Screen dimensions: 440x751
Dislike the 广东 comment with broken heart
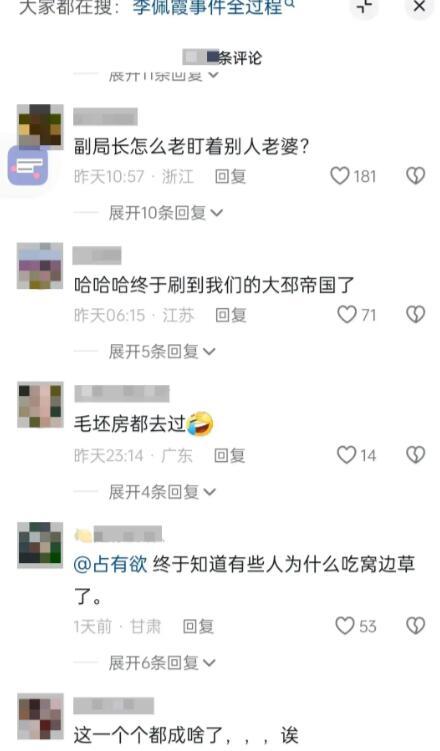[415, 455]
